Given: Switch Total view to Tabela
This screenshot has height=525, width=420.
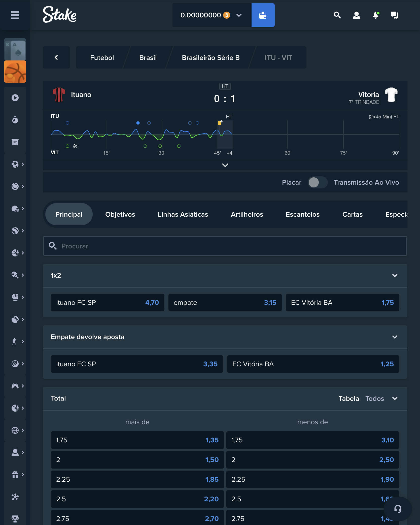Looking at the screenshot, I should [349, 399].
